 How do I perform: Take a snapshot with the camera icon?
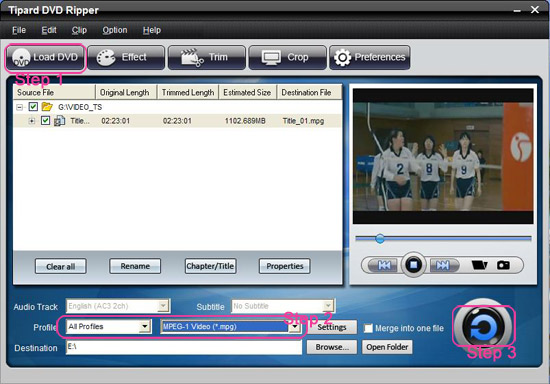coord(503,265)
